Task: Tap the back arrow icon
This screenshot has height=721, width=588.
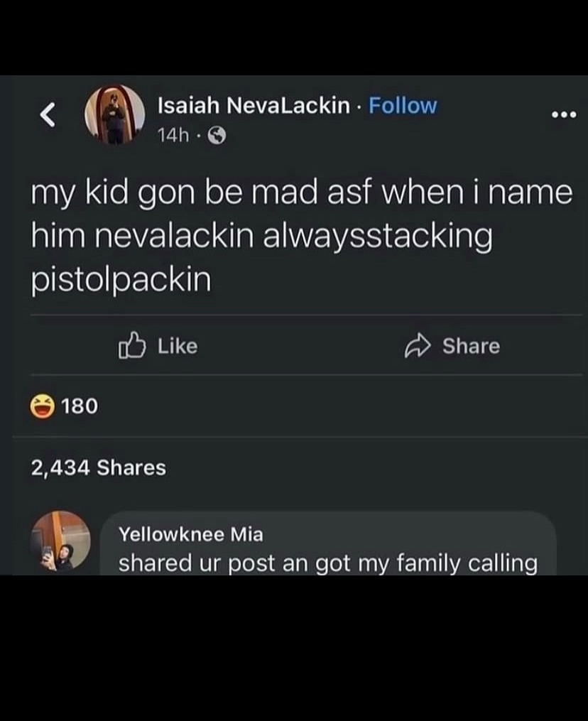Action: pos(48,114)
